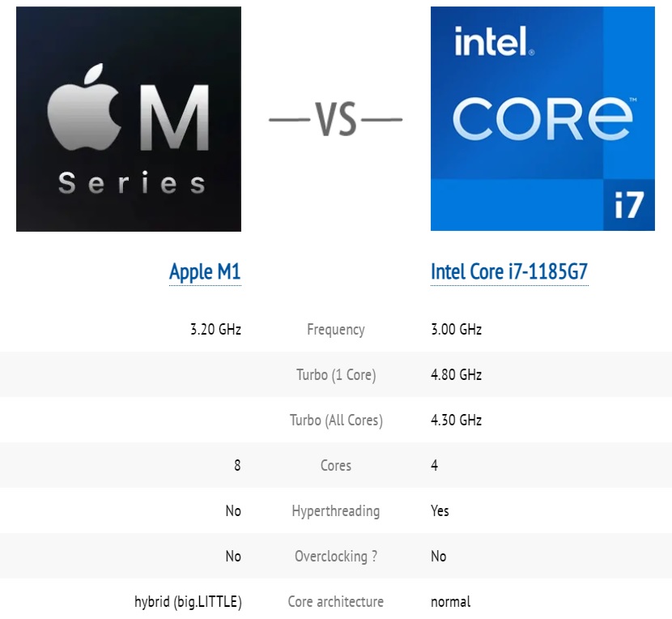The image size is (672, 619).
Task: Select the Turbo (1 Core) label
Action: [335, 375]
